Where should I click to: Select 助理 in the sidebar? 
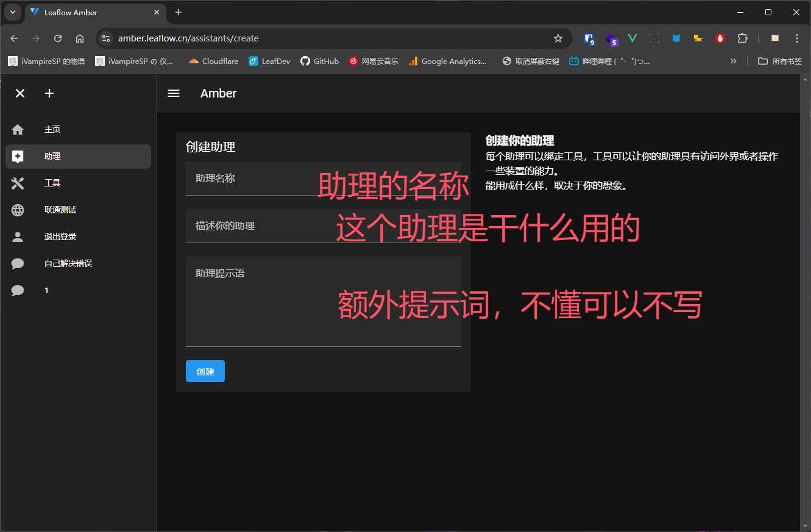pyautogui.click(x=78, y=157)
